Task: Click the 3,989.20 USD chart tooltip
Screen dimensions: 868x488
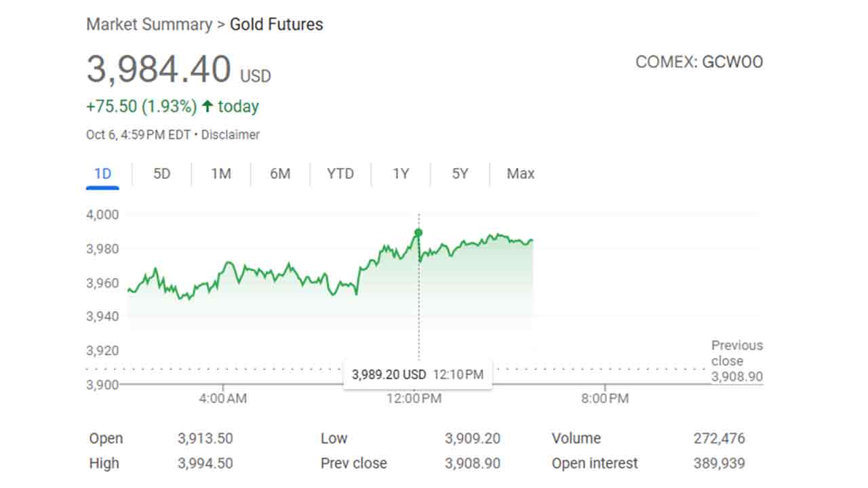Action: (x=417, y=374)
